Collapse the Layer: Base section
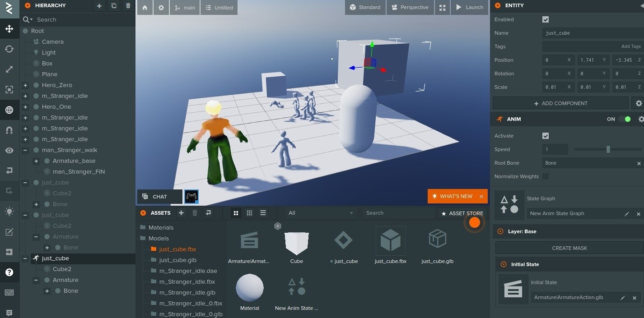This screenshot has width=644, height=318. 500,231
